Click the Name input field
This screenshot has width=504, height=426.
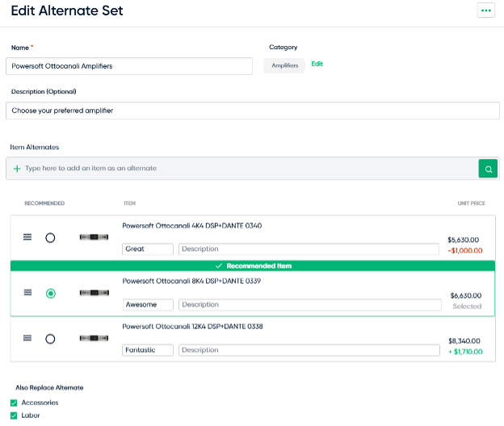click(x=129, y=66)
